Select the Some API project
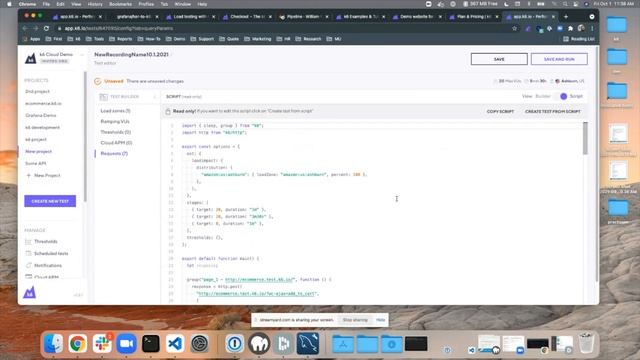 coord(36,163)
